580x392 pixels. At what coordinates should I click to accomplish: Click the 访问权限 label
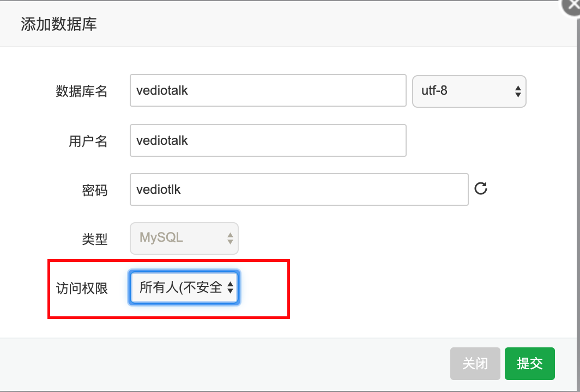click(x=82, y=288)
